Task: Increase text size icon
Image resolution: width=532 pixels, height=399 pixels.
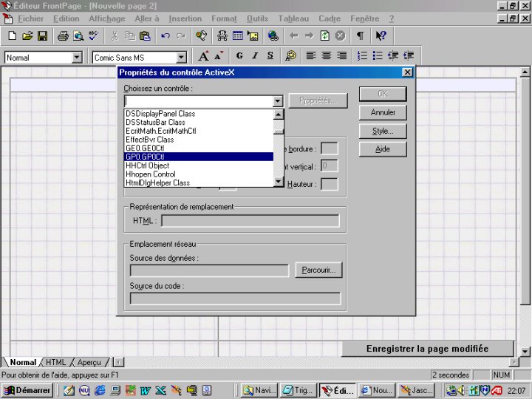Action: (204, 55)
